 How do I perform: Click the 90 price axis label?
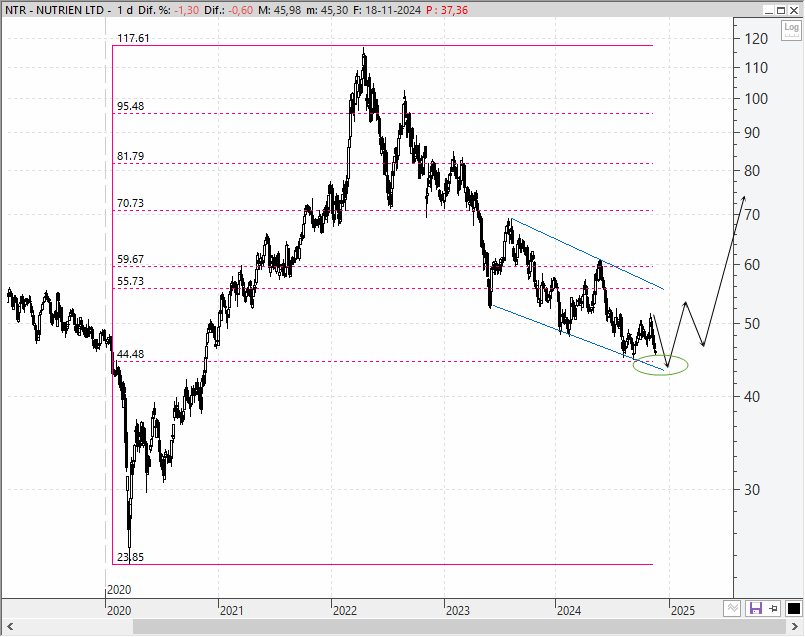[752, 133]
